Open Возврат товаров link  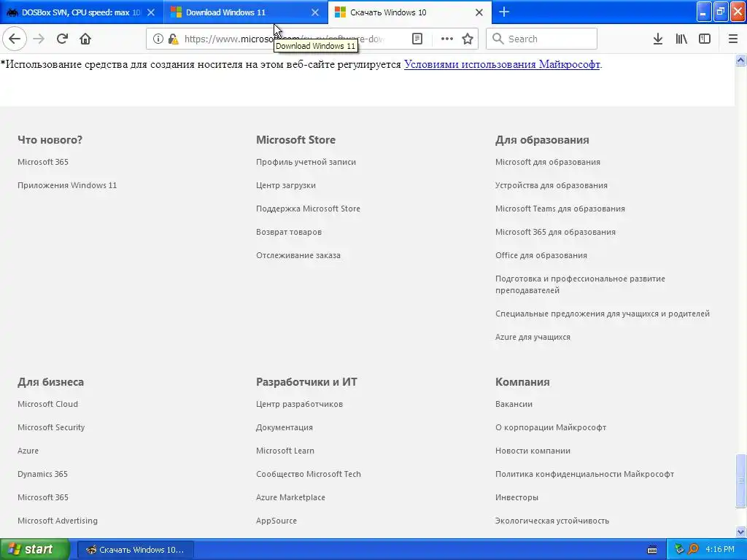tap(289, 232)
